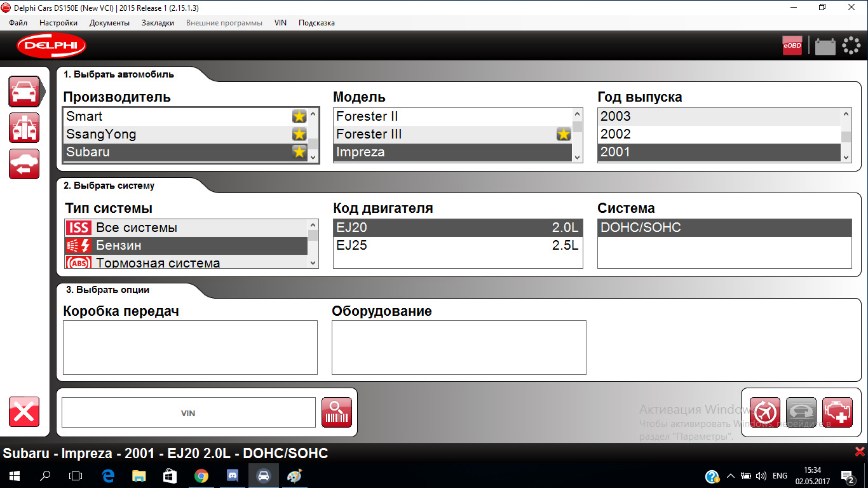Image resolution: width=868 pixels, height=488 pixels.
Task: Toggle favorite star for Subaru
Action: [x=299, y=152]
